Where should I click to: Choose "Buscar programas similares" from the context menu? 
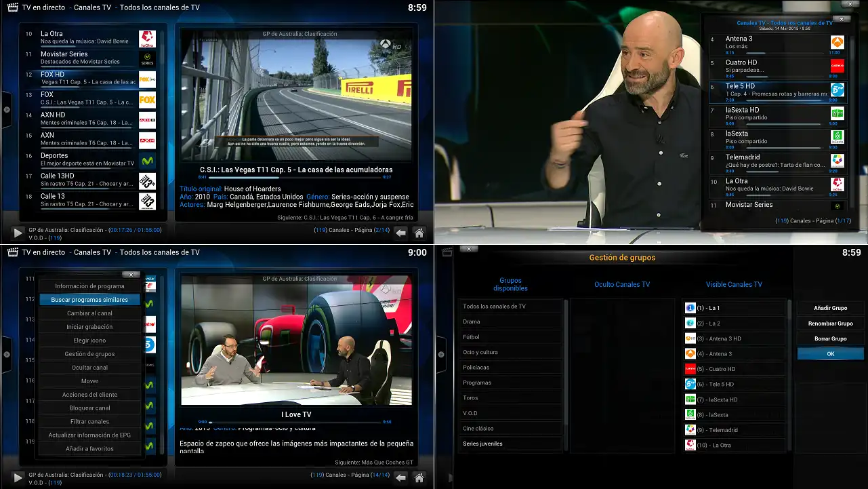coord(89,299)
